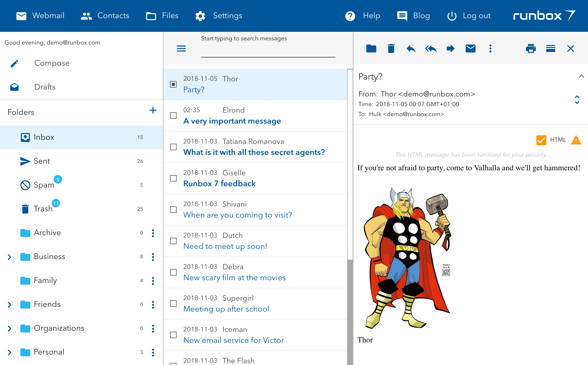588x365 pixels.
Task: Click the Reply arrow icon
Action: tap(411, 48)
